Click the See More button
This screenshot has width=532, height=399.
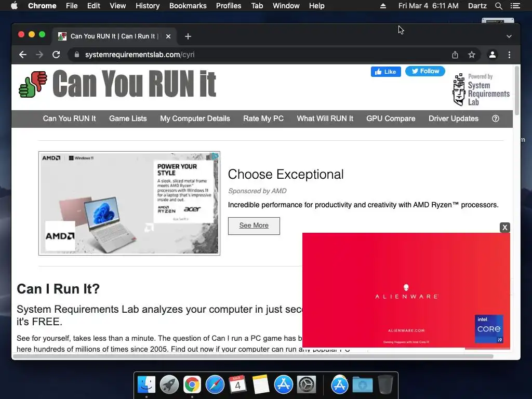click(254, 225)
